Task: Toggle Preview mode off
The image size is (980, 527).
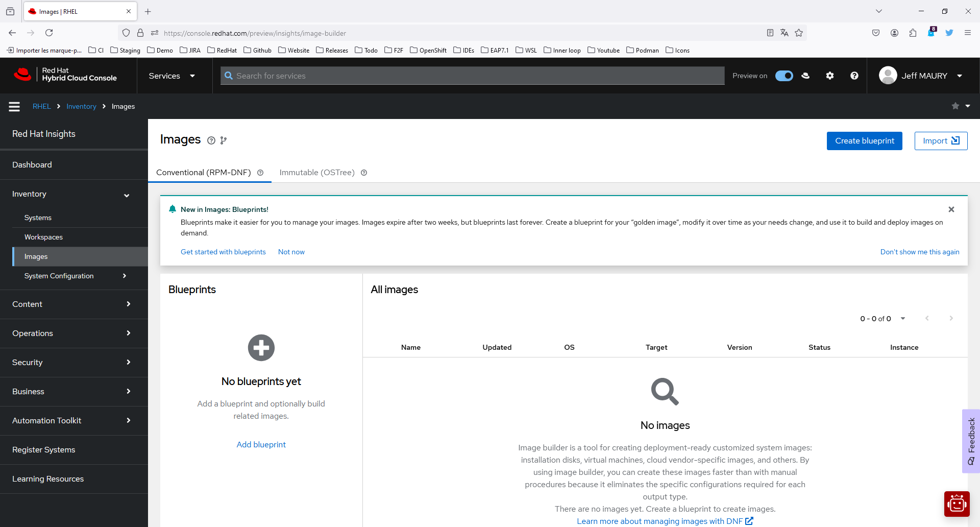Action: point(784,75)
